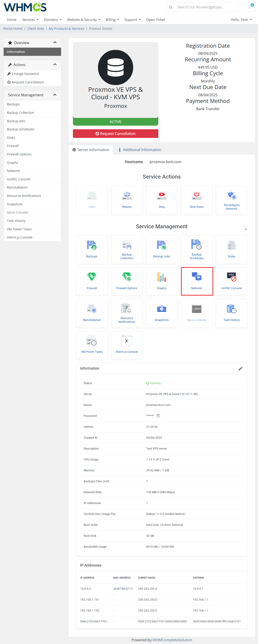This screenshot has height=644, width=258.
Task: Click the red Request Cancellation button
Action: pos(116,134)
